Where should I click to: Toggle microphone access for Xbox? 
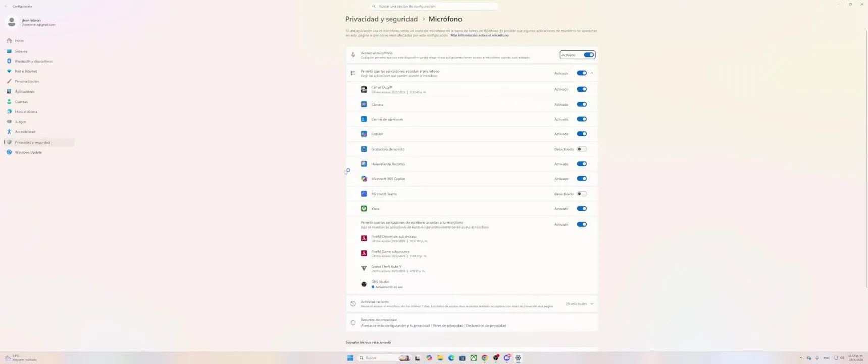(582, 209)
